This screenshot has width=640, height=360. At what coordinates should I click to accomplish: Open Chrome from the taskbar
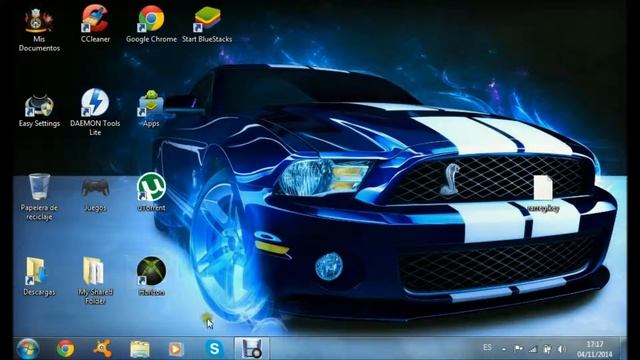[x=65, y=349]
